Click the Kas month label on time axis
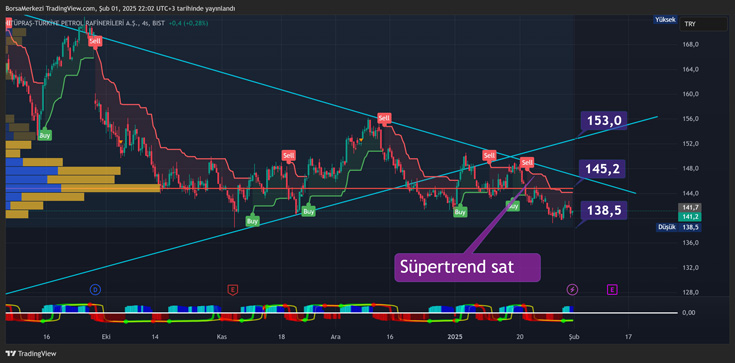 (222, 337)
